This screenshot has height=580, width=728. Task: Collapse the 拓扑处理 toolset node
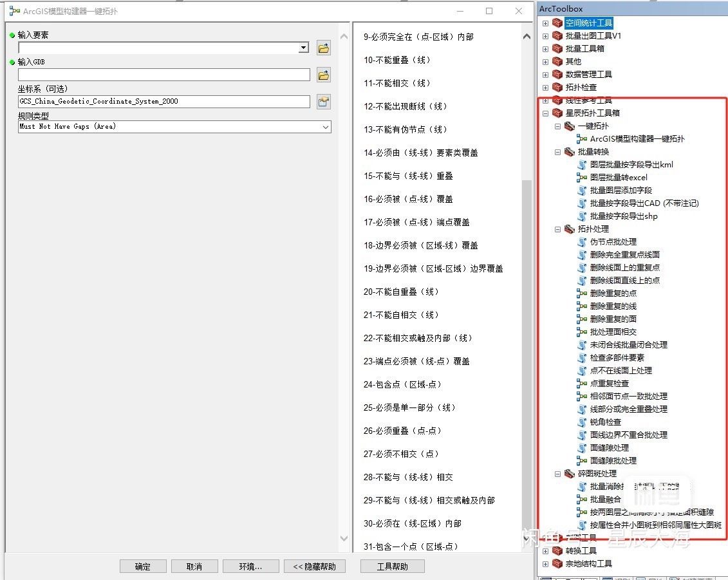(557, 229)
